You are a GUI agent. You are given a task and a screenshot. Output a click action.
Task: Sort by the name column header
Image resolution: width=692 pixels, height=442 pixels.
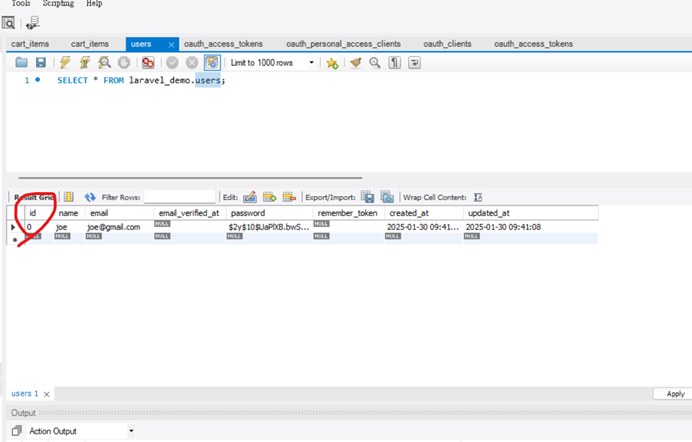[69, 213]
